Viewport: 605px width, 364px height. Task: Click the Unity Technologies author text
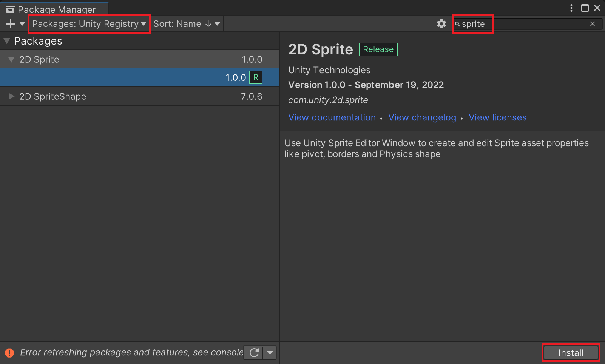329,70
